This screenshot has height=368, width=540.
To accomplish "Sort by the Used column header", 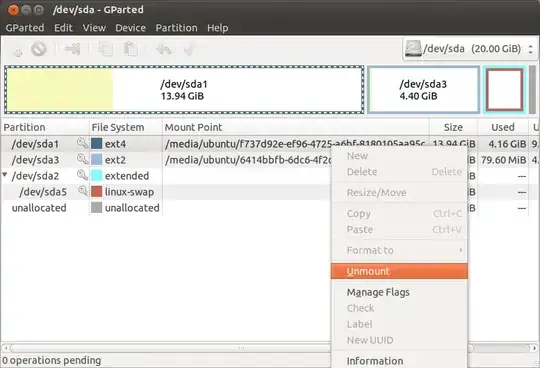I will [x=503, y=127].
